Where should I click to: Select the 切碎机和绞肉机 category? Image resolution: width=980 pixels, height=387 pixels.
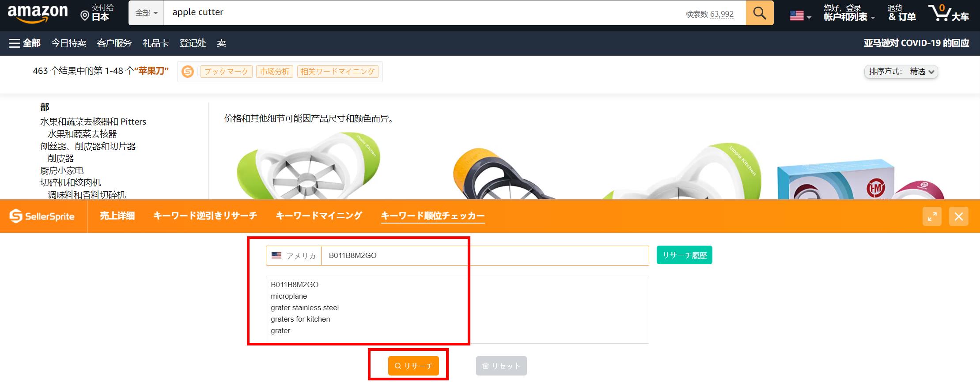coord(71,182)
